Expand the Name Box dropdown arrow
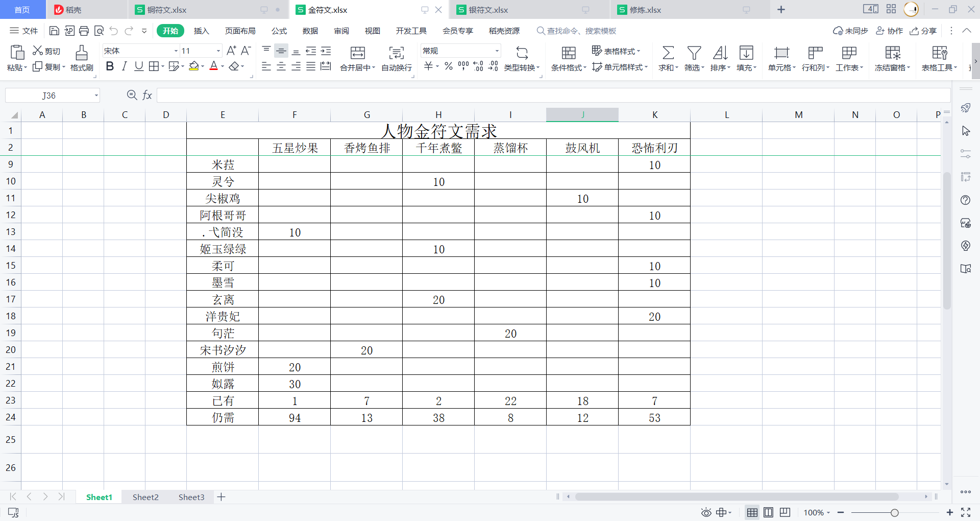 click(x=96, y=96)
